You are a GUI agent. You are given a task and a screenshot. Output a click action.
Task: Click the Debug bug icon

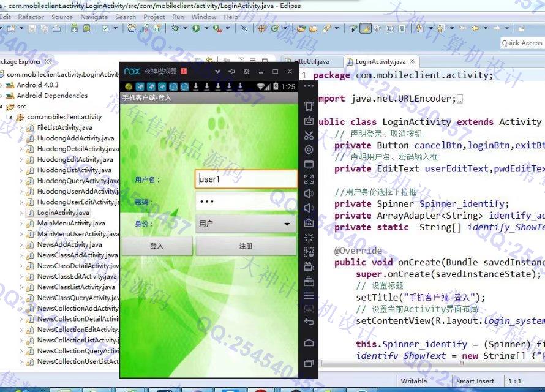[175, 29]
